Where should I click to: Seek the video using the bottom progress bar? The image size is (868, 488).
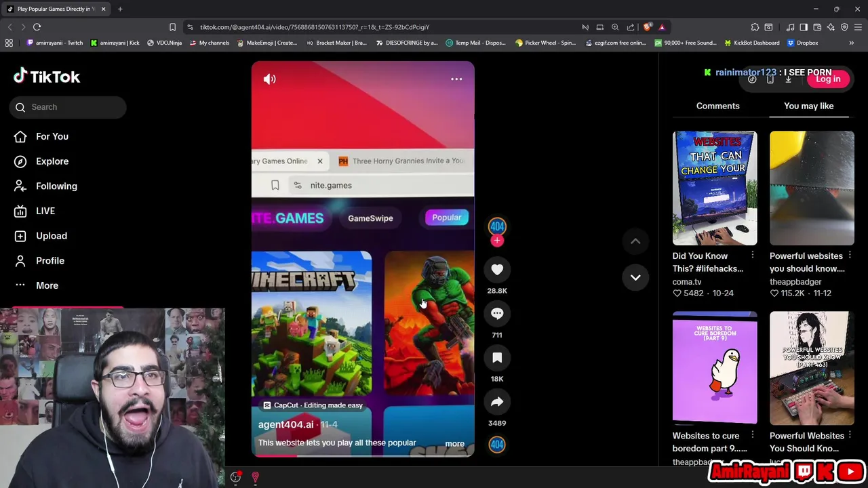(x=363, y=455)
